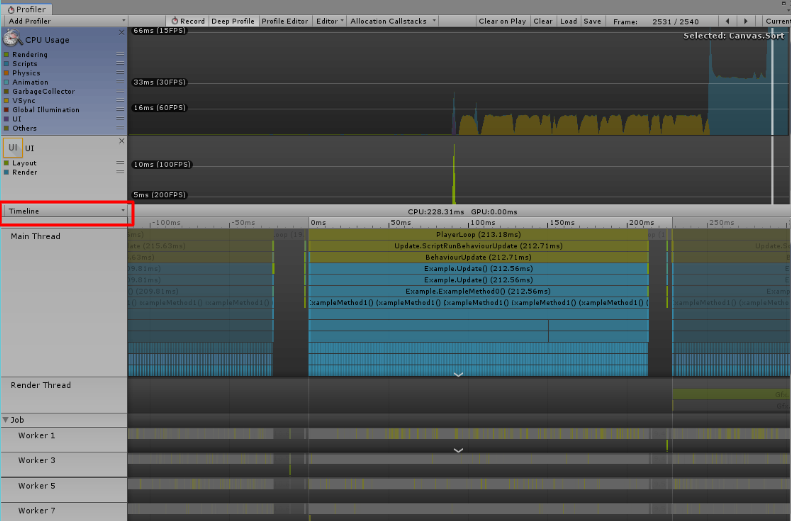Toggle the Record button
791x521 pixels.
pos(187,21)
